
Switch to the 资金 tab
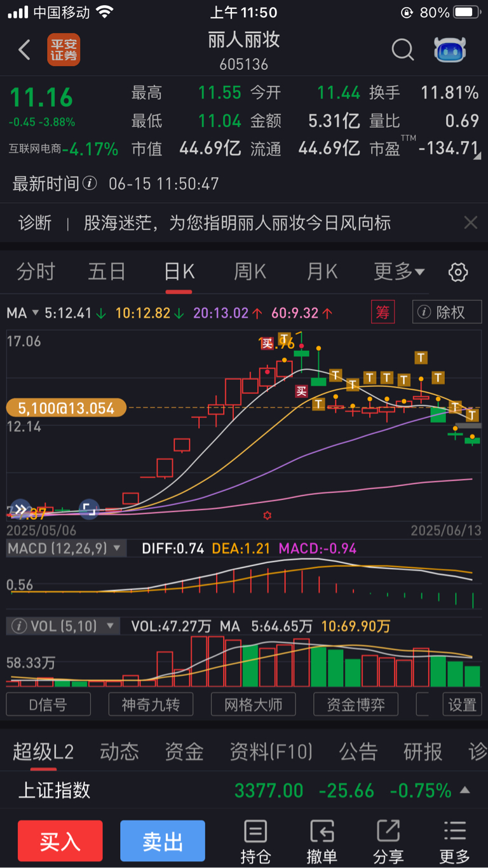(x=184, y=752)
